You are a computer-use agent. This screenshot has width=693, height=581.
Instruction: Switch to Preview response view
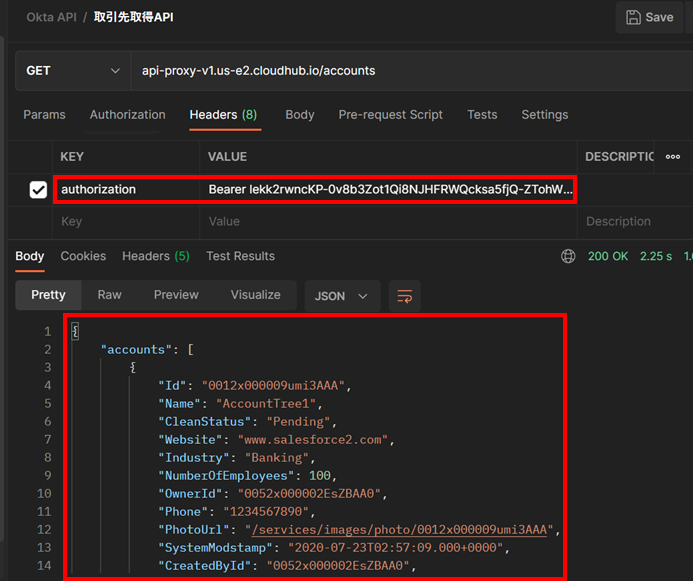pos(176,295)
